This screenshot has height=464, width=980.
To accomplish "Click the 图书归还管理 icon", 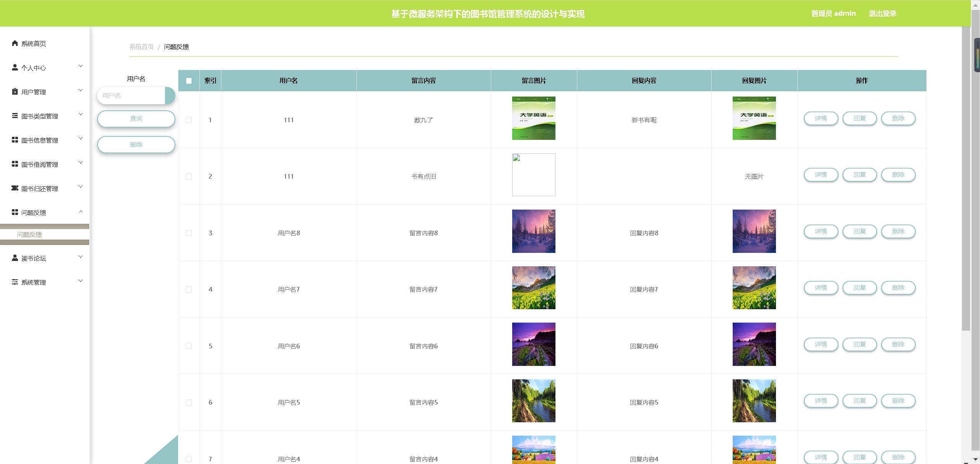I will [15, 188].
